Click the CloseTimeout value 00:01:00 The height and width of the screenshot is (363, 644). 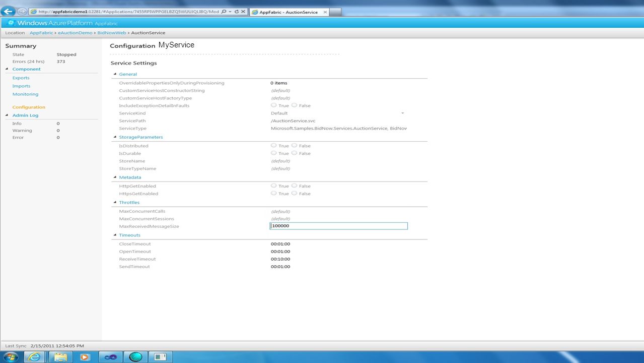280,244
